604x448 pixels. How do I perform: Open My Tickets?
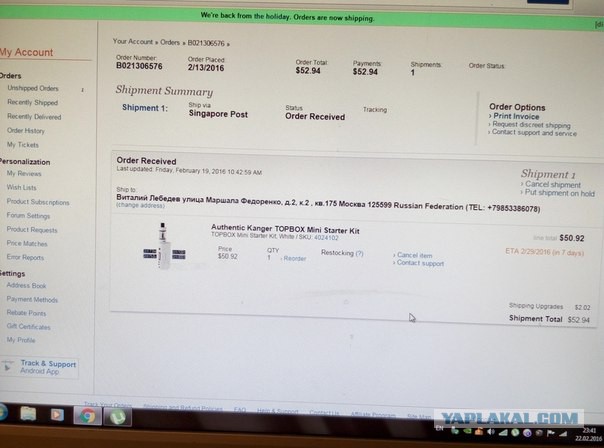22,145
